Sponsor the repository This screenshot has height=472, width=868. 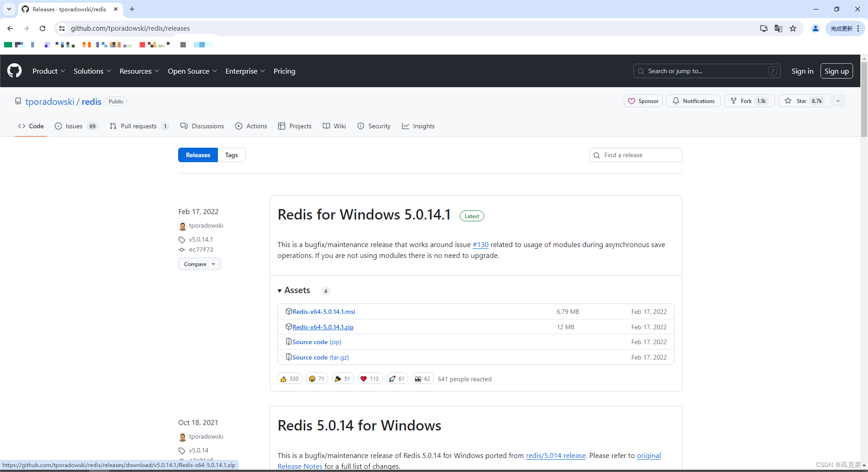coord(643,101)
